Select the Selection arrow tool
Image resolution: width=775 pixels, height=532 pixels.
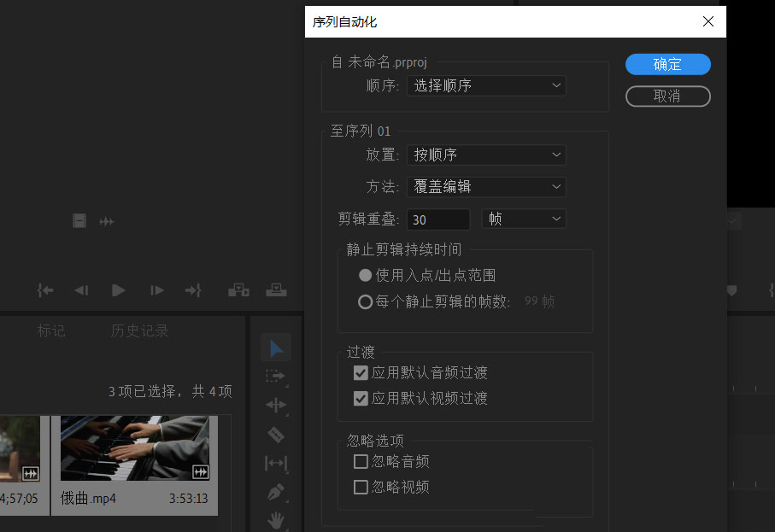coord(275,348)
